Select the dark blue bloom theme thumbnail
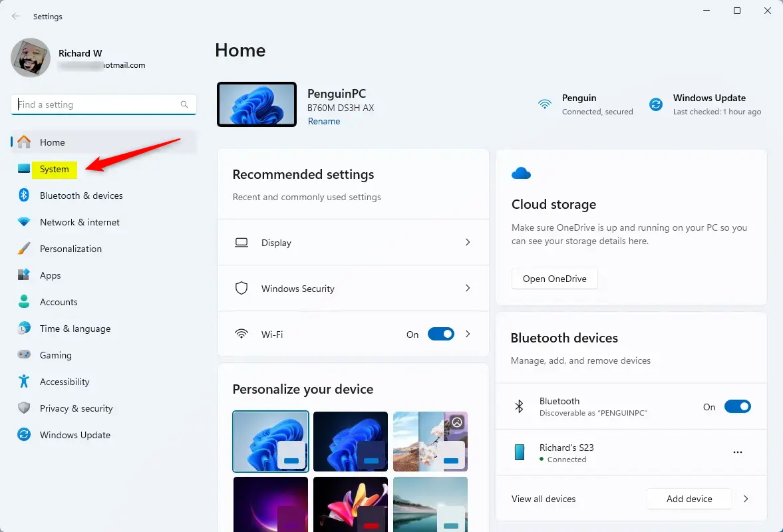Viewport: 783px width, 532px height. (x=351, y=442)
